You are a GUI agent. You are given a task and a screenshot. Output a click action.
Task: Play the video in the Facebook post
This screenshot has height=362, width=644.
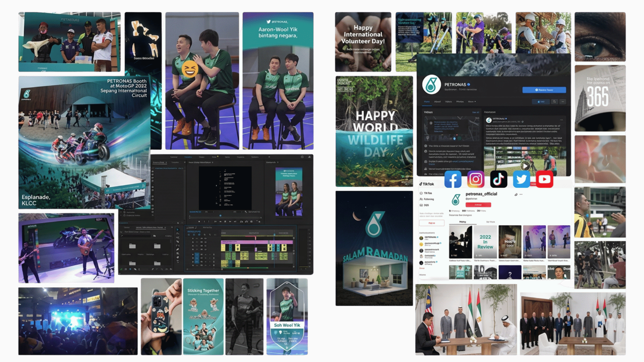click(x=525, y=166)
